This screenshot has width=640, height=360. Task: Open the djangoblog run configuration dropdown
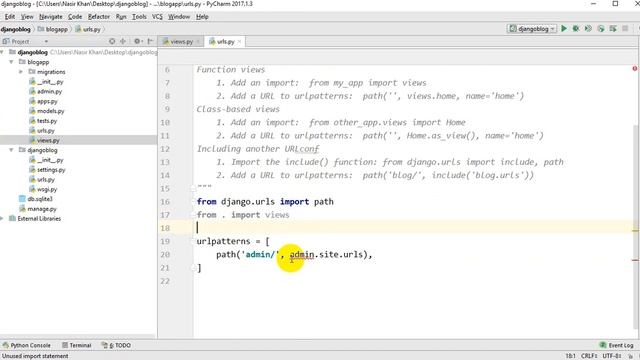click(x=531, y=29)
